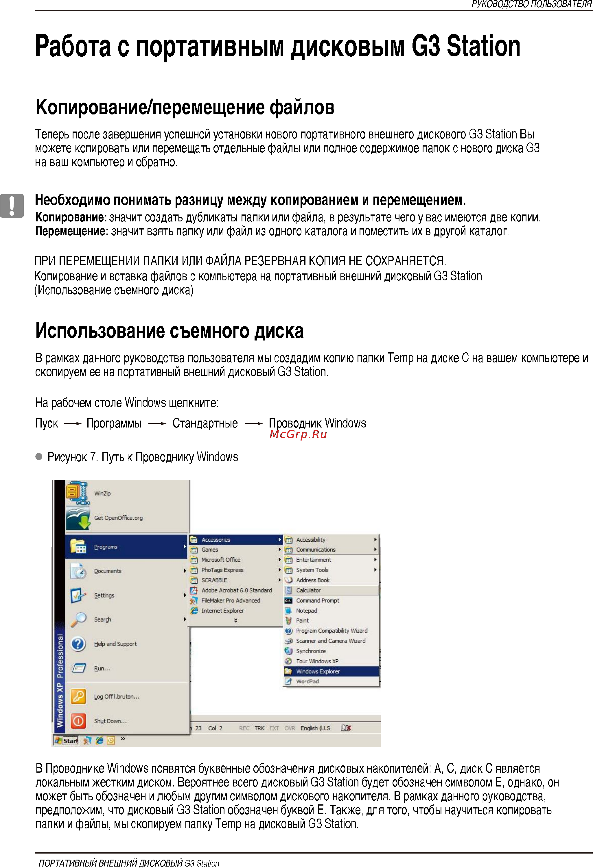Click the Calculator icon in Accessories
Viewport: 593px width, 868px height.
(x=288, y=591)
